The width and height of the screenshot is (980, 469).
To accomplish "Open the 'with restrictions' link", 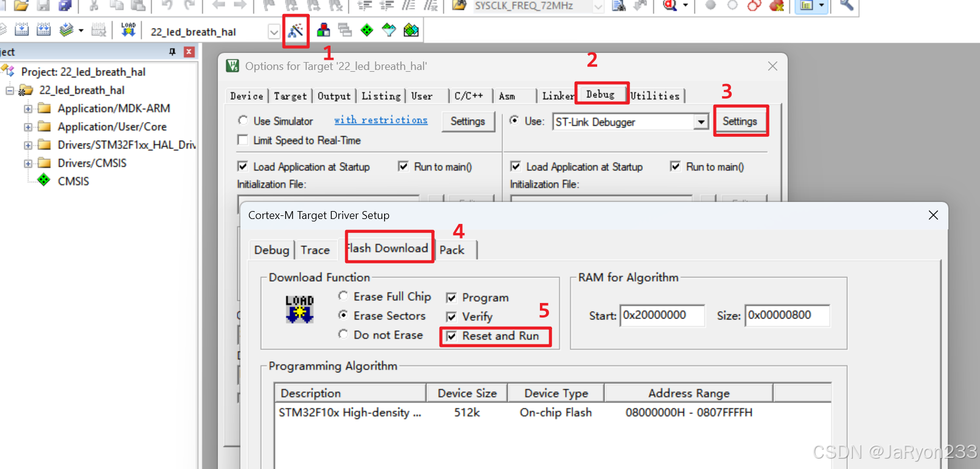I will pyautogui.click(x=381, y=120).
